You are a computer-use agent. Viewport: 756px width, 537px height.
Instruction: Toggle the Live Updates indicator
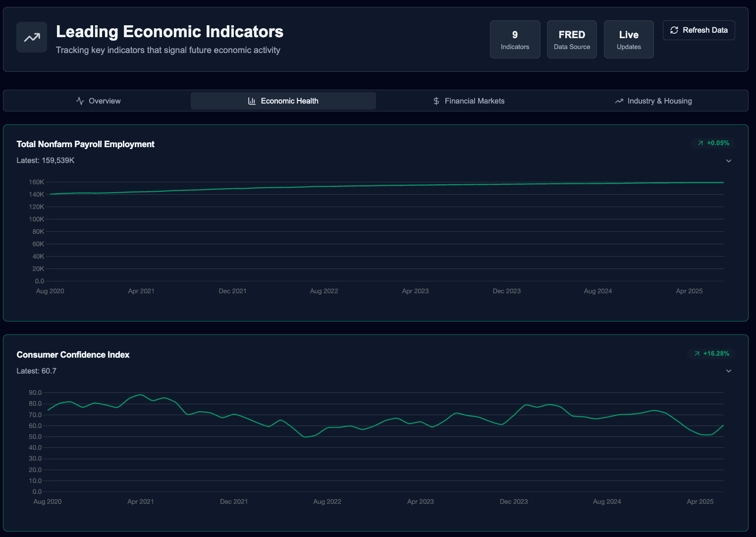[629, 39]
